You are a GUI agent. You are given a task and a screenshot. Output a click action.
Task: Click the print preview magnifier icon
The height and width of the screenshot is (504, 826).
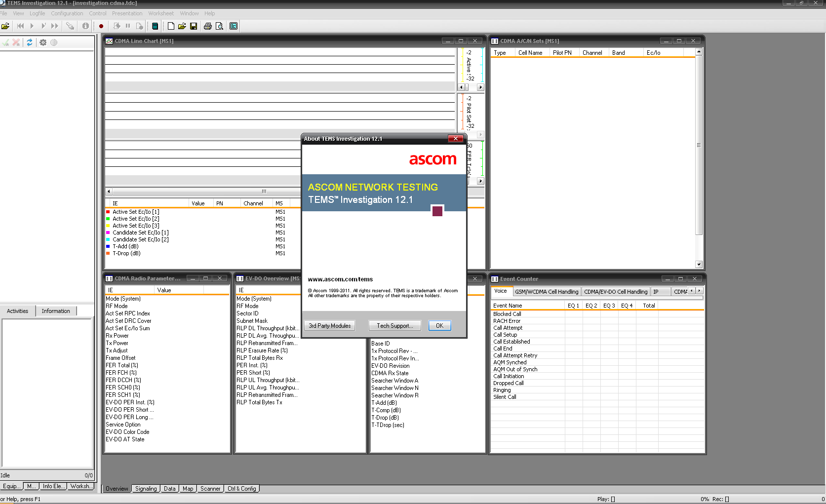point(220,26)
